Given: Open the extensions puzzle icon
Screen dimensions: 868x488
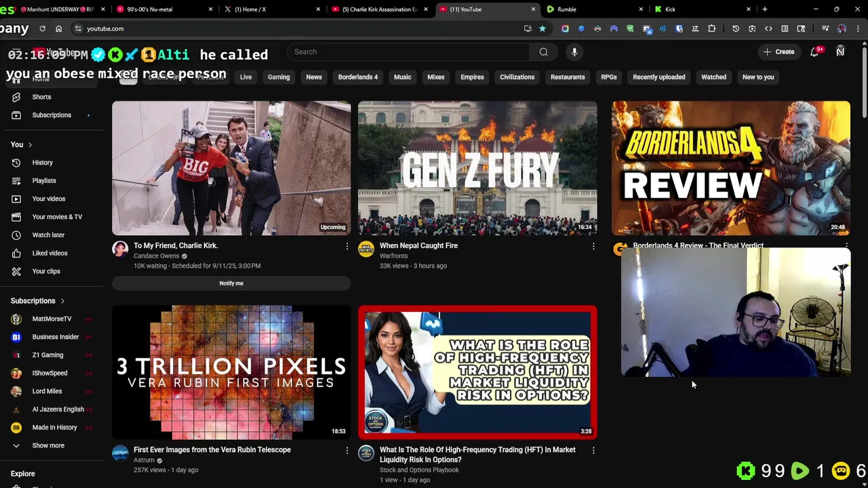Looking at the screenshot, I should click(711, 28).
